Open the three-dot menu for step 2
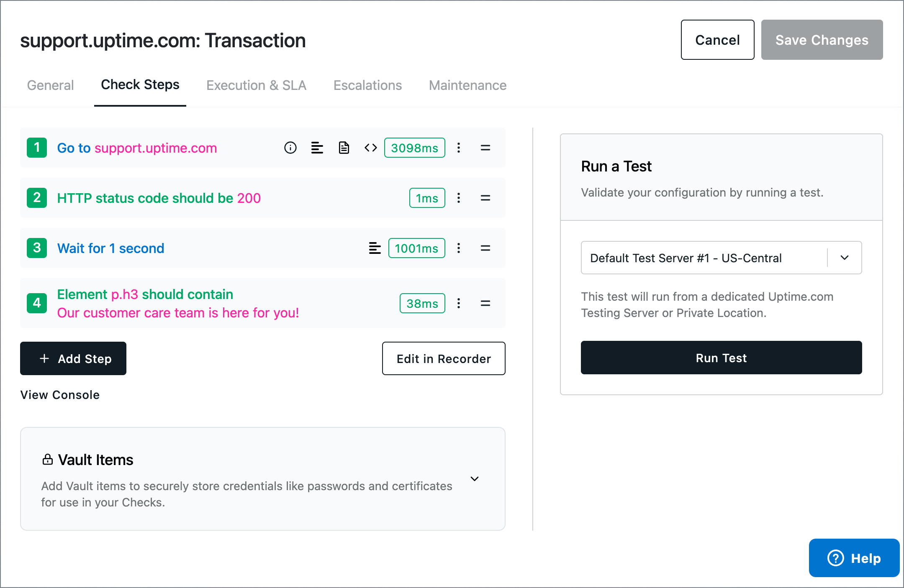The height and width of the screenshot is (588, 904). (x=459, y=198)
